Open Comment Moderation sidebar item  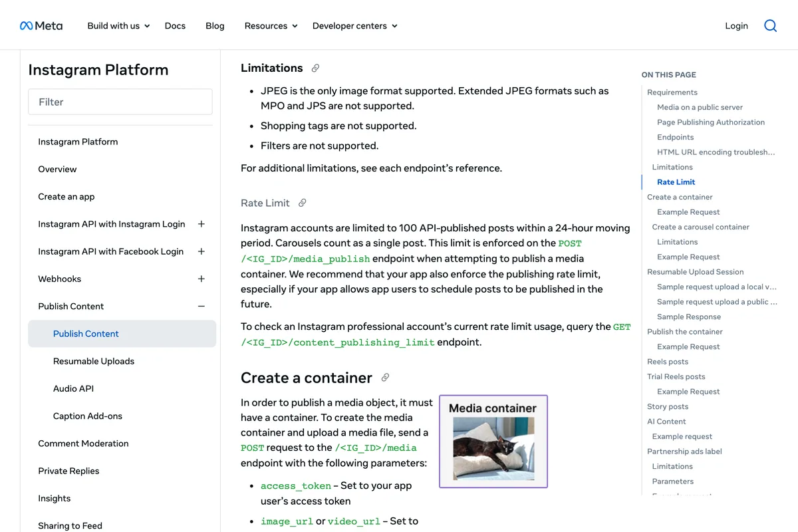pyautogui.click(x=83, y=444)
